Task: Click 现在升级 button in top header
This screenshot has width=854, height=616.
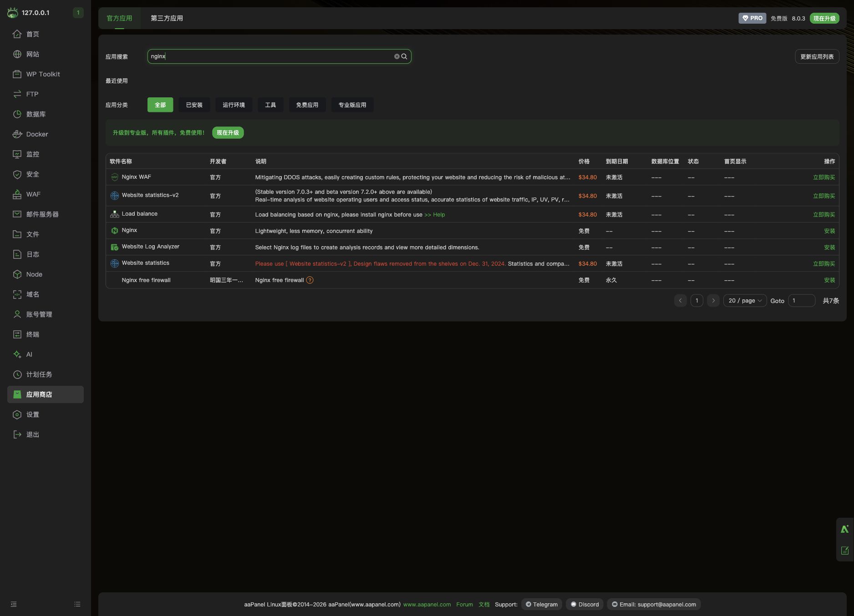Action: pyautogui.click(x=824, y=18)
